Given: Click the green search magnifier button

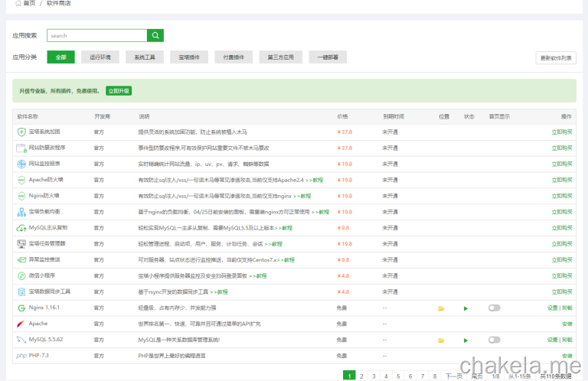Looking at the screenshot, I should 155,36.
